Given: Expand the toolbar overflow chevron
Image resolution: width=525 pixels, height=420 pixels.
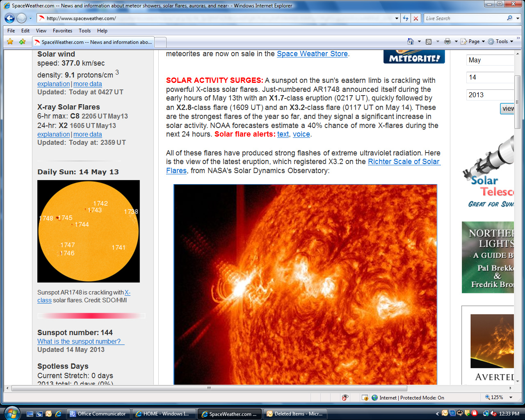Looking at the screenshot, I should (x=518, y=38).
